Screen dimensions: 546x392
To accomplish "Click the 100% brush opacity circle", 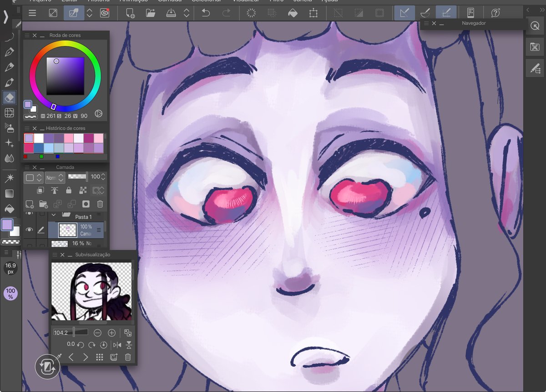I will tap(10, 293).
